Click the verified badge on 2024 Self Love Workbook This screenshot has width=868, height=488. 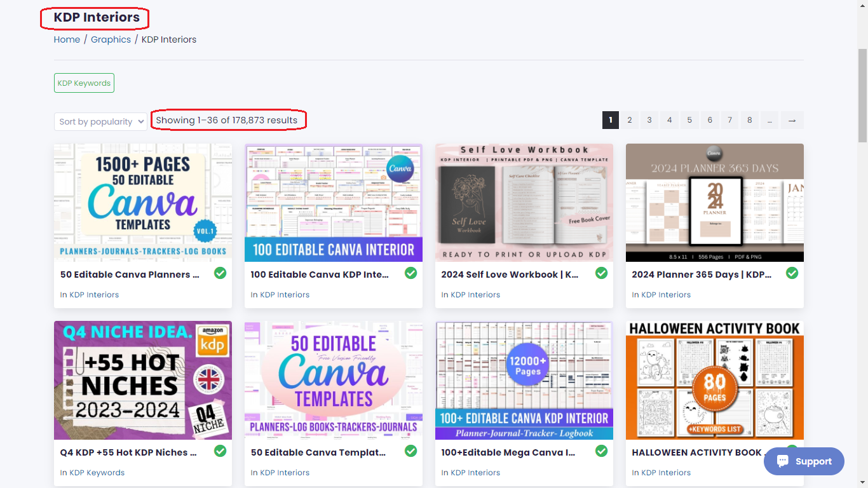click(x=601, y=273)
